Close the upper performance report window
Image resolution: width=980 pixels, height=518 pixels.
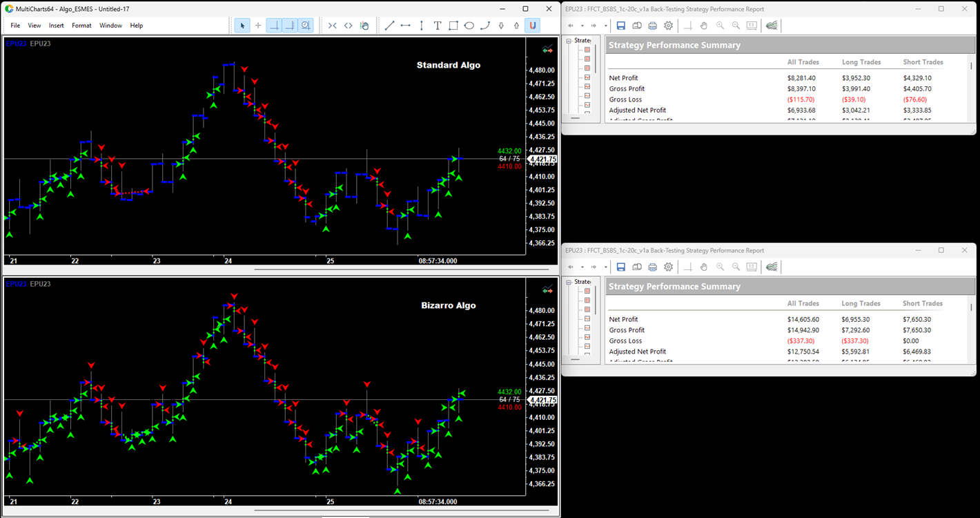(964, 9)
